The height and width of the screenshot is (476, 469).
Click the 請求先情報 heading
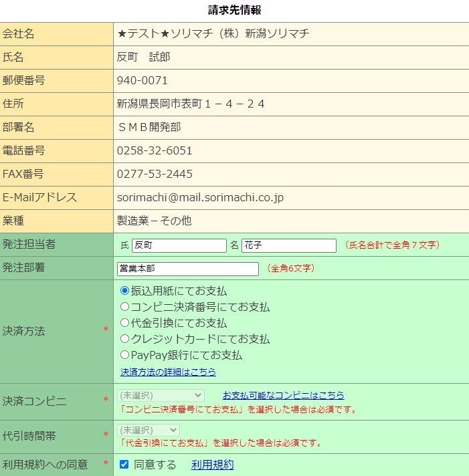coord(234,10)
